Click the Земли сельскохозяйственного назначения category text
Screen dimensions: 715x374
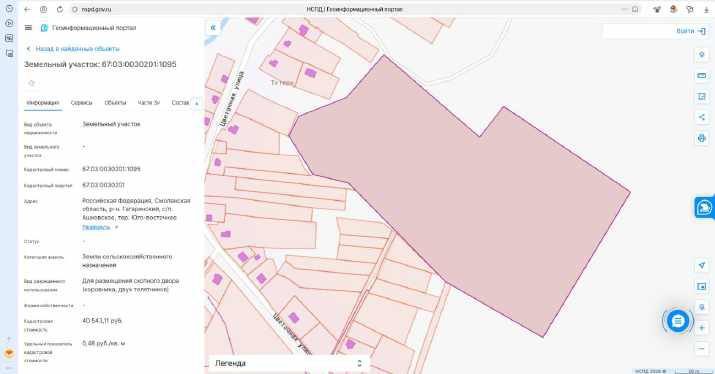click(127, 260)
